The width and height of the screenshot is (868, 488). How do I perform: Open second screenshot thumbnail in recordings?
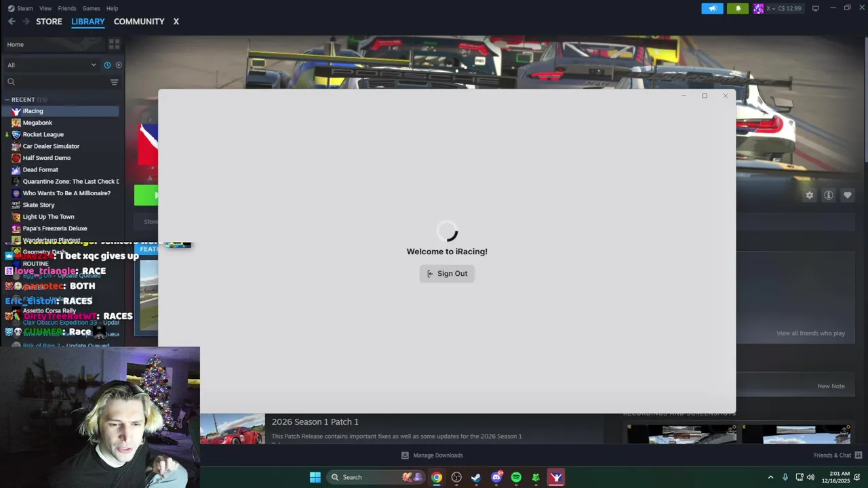tap(797, 434)
